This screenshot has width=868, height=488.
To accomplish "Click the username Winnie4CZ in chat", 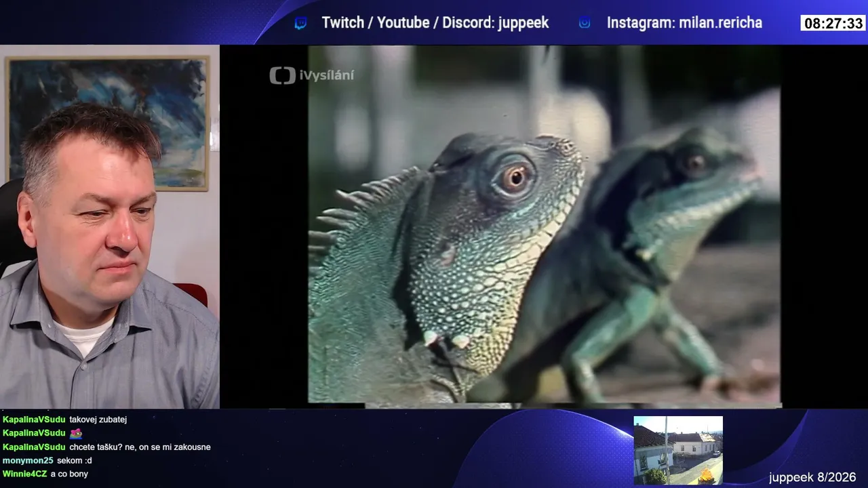I will point(25,474).
